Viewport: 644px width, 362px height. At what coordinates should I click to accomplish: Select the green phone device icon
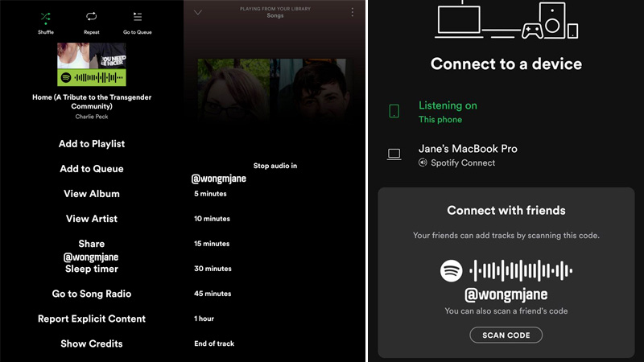[394, 111]
